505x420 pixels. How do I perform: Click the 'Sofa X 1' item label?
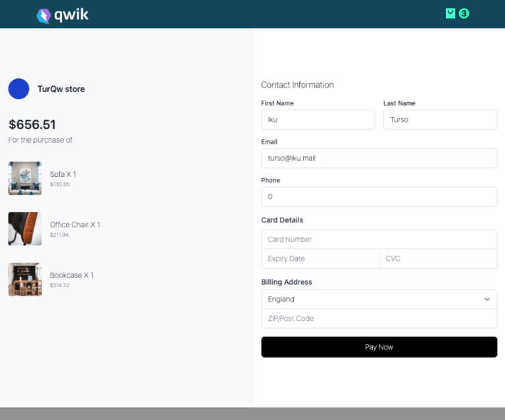point(63,174)
